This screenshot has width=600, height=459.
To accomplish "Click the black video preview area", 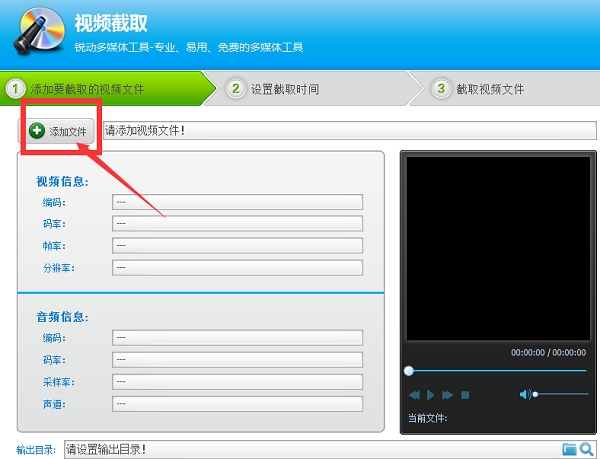I will (498, 248).
